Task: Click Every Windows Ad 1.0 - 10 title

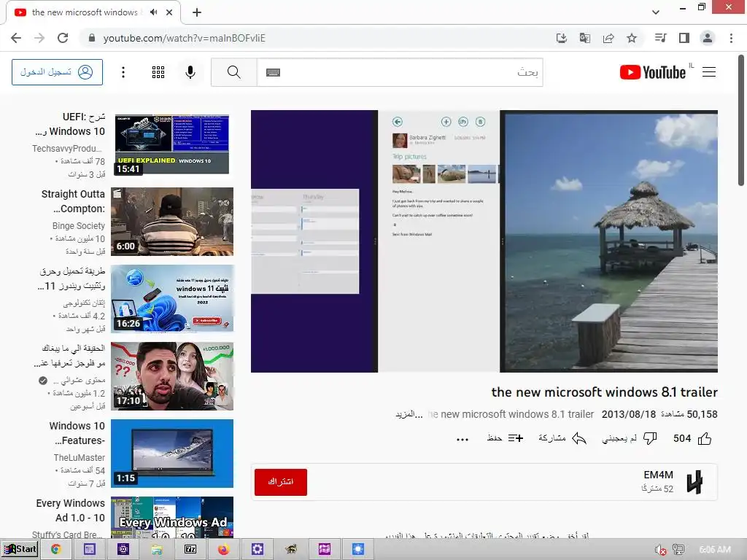Action: tap(71, 510)
